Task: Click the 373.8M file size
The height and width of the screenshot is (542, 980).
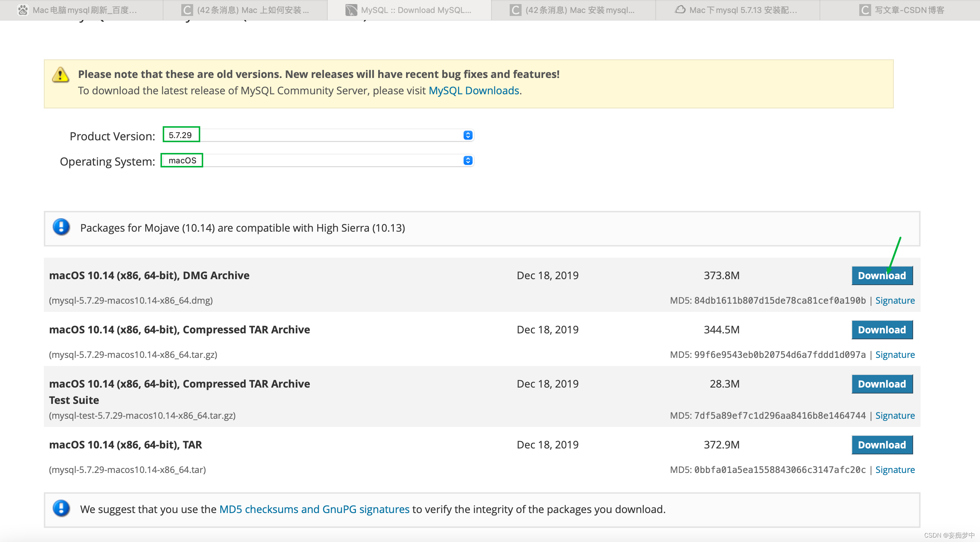Action: pos(721,275)
